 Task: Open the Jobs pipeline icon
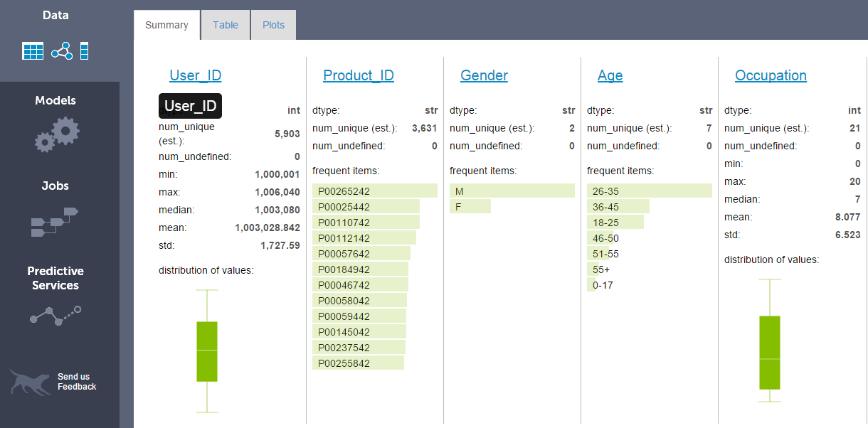click(x=54, y=223)
